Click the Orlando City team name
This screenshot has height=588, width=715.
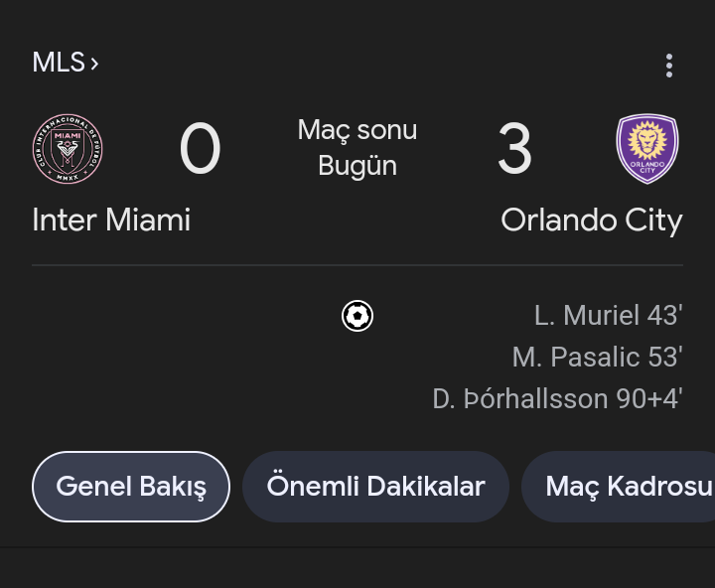coord(592,221)
